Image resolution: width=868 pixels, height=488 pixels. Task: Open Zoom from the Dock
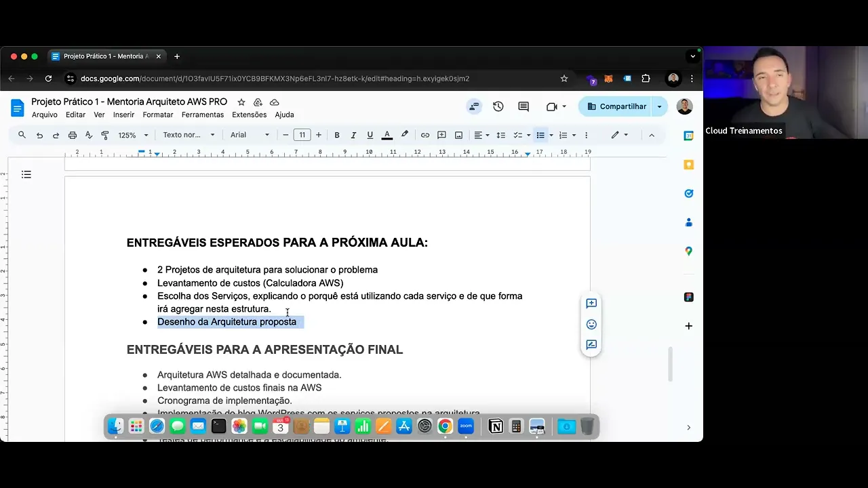[466, 426]
